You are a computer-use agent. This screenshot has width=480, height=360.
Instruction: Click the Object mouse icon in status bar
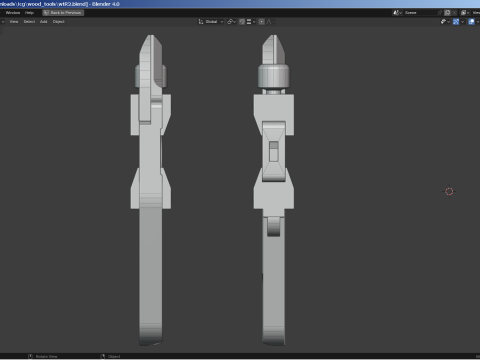pyautogui.click(x=103, y=357)
